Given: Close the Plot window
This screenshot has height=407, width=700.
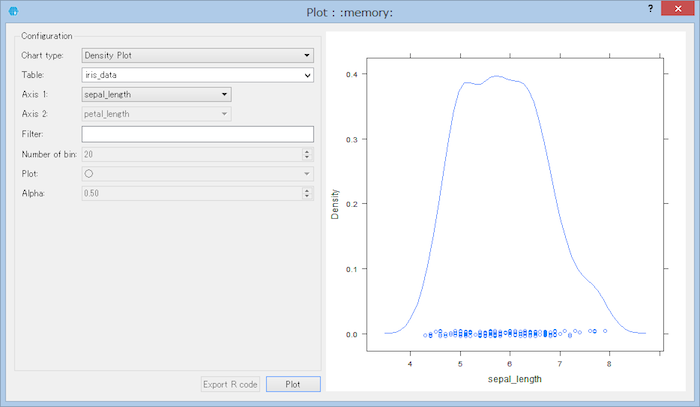Looking at the screenshot, I should [678, 8].
